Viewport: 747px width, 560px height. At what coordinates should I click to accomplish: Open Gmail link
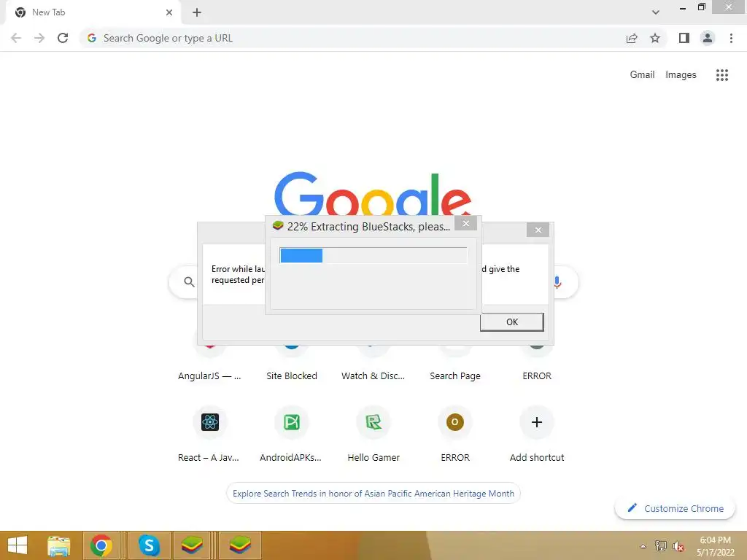pyautogui.click(x=642, y=75)
